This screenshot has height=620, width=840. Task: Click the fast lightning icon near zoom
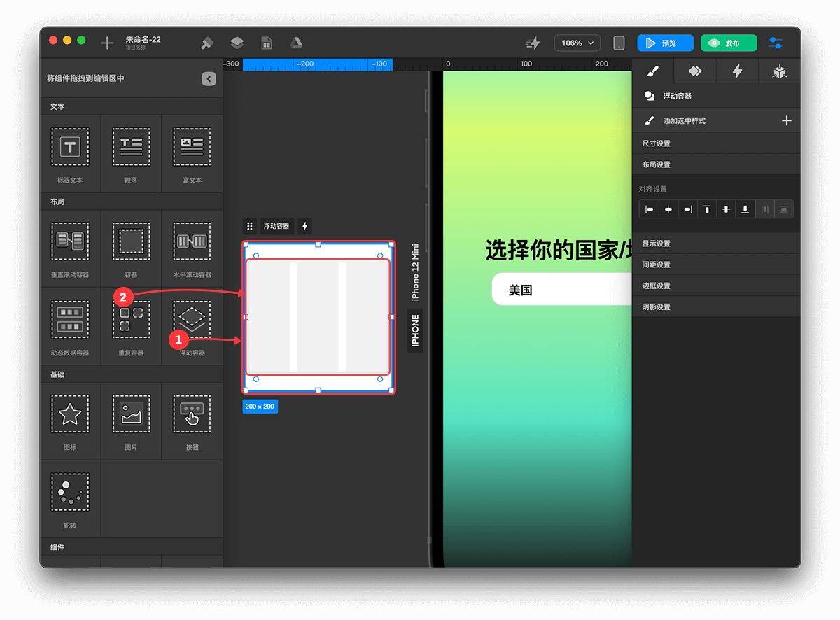(x=533, y=43)
